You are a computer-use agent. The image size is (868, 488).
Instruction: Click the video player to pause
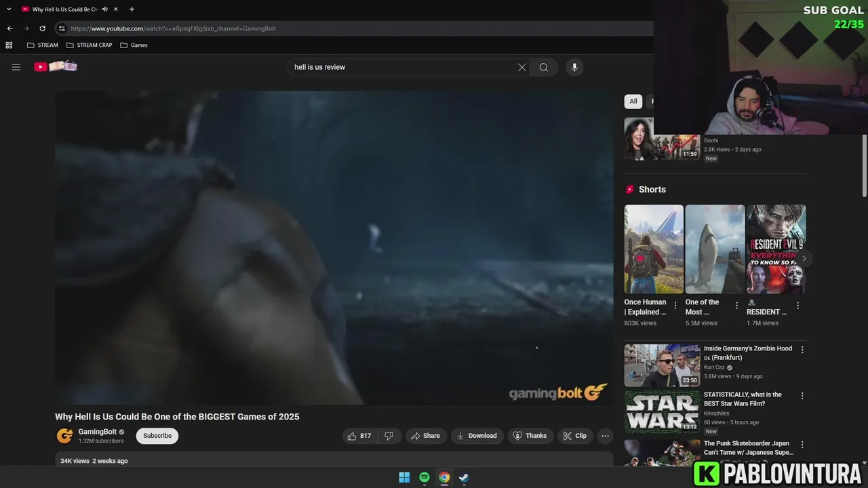pyautogui.click(x=334, y=247)
